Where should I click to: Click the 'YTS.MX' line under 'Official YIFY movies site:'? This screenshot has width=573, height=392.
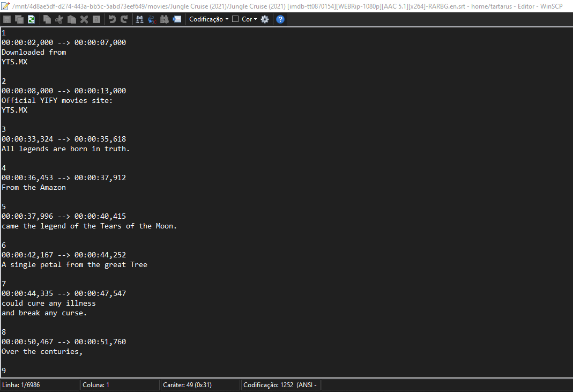[x=14, y=110]
